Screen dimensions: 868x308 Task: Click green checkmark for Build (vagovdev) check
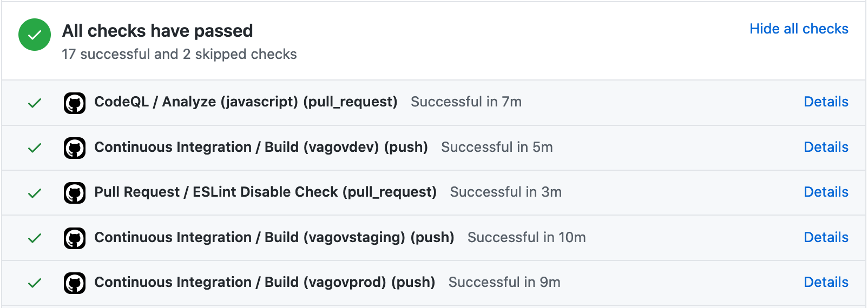coord(35,148)
